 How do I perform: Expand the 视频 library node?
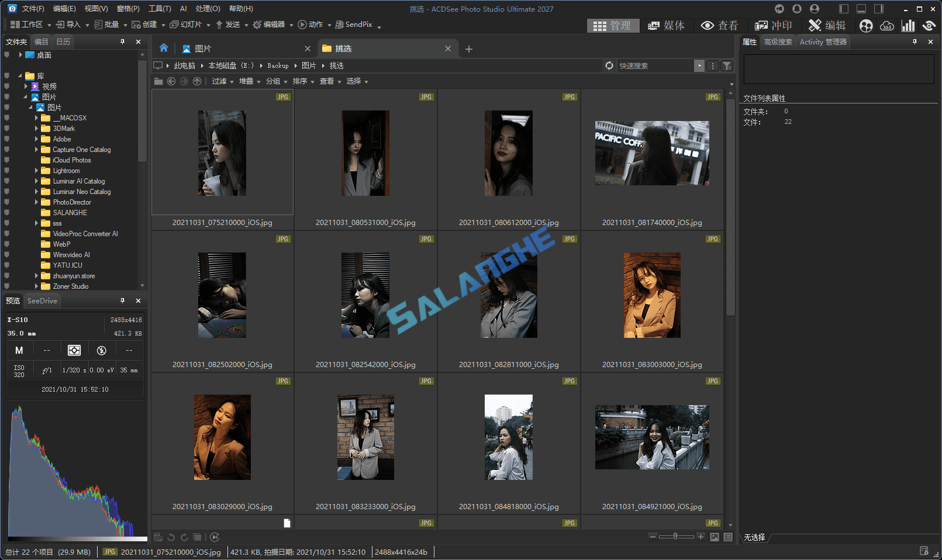26,87
